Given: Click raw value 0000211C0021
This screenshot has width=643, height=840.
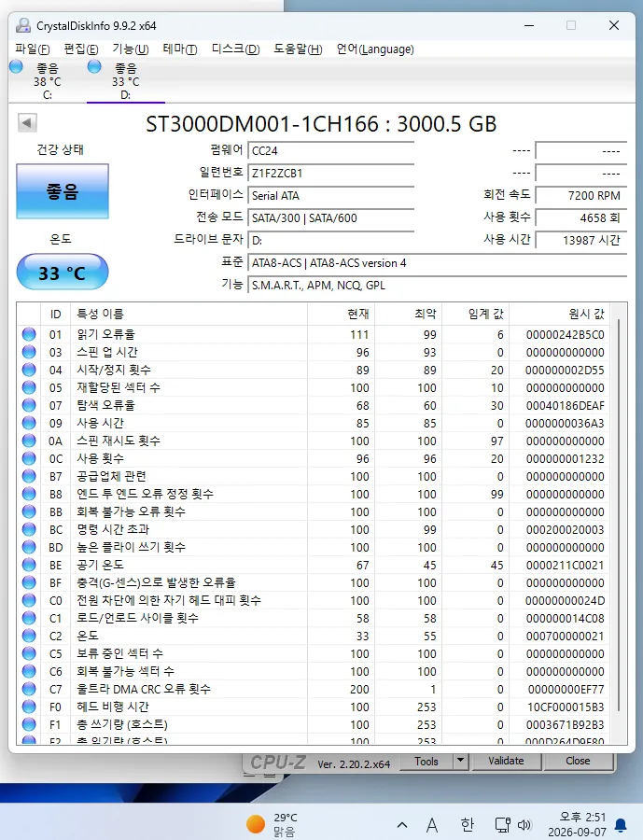Looking at the screenshot, I should pos(565,566).
